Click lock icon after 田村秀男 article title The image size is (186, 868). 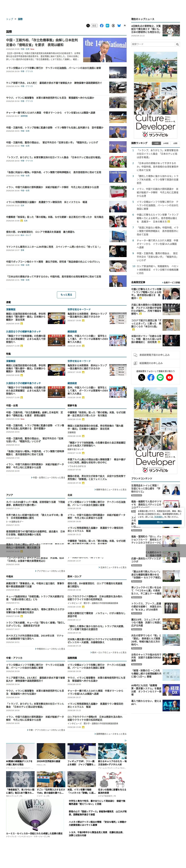click(x=159, y=342)
